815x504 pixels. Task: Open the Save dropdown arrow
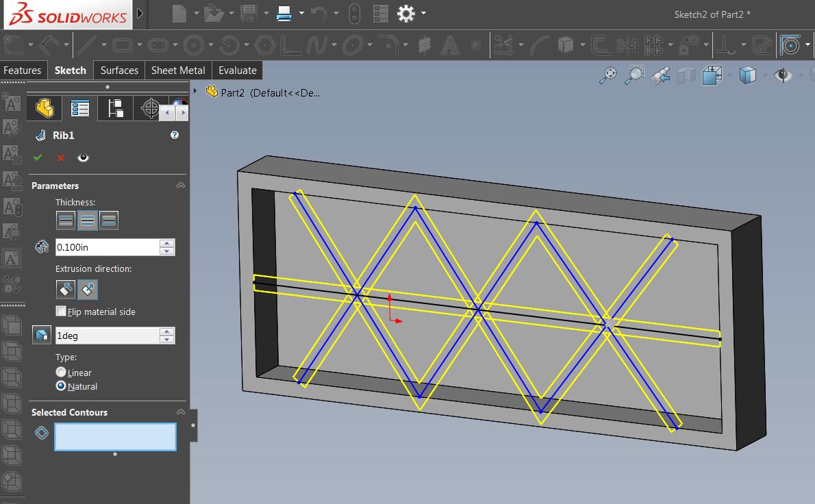pyautogui.click(x=266, y=14)
